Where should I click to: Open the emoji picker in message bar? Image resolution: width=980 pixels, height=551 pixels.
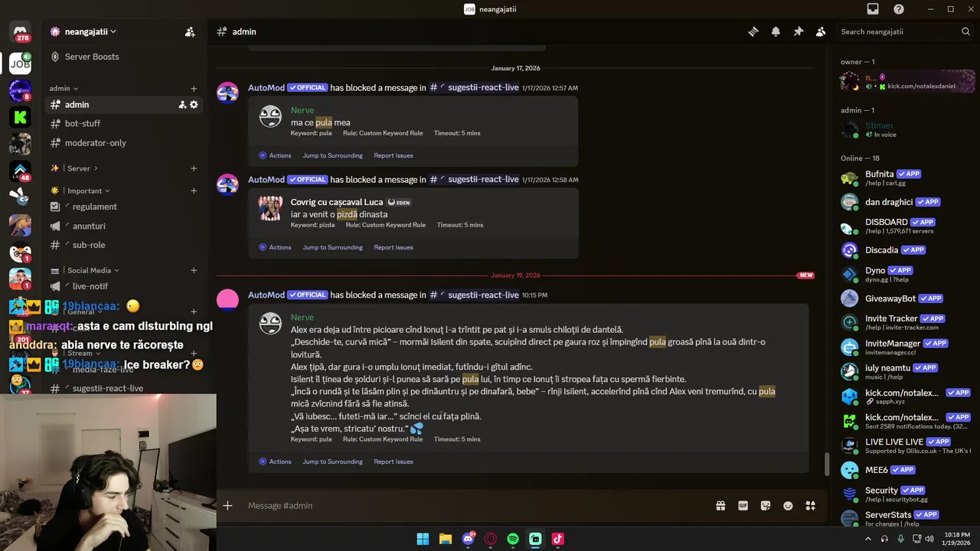tap(788, 506)
